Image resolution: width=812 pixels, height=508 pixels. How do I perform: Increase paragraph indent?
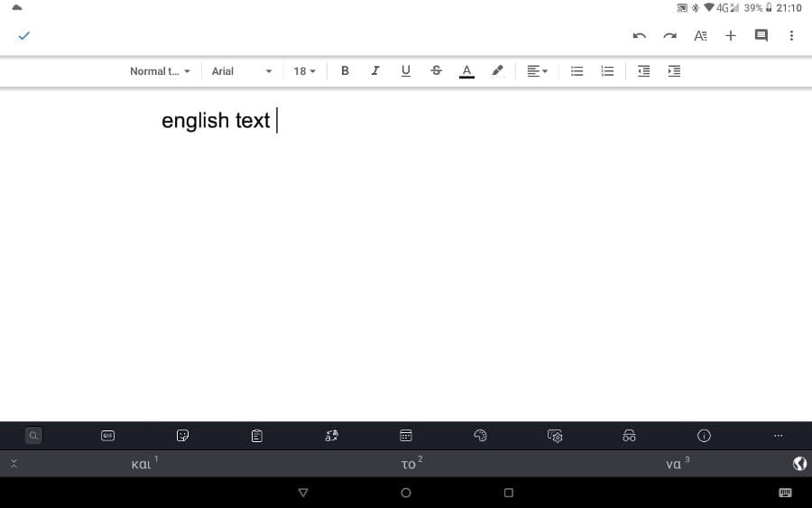pyautogui.click(x=674, y=71)
